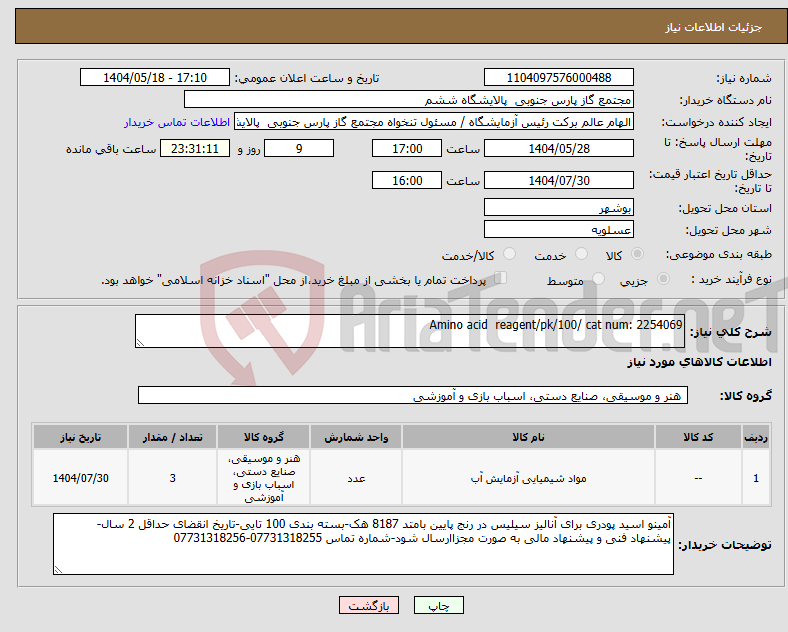Viewport: 788px width, 632px height.
Task: Click the announcement date field 1404/05/18 - 17:10
Action: pyautogui.click(x=155, y=78)
